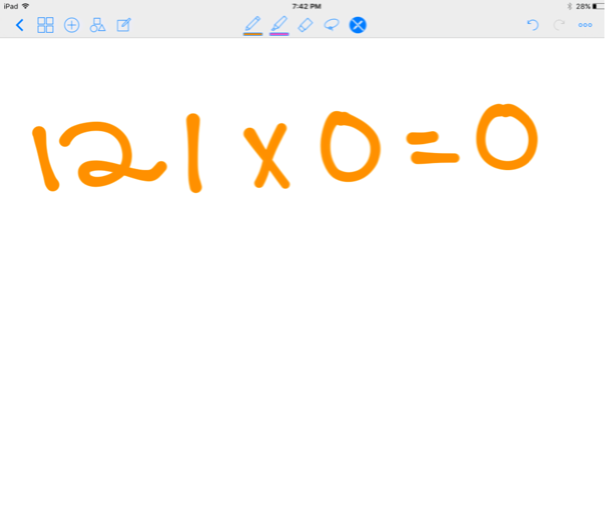Image resolution: width=605 pixels, height=518 pixels.
Task: Select the purple highlighter tool
Action: point(279,24)
